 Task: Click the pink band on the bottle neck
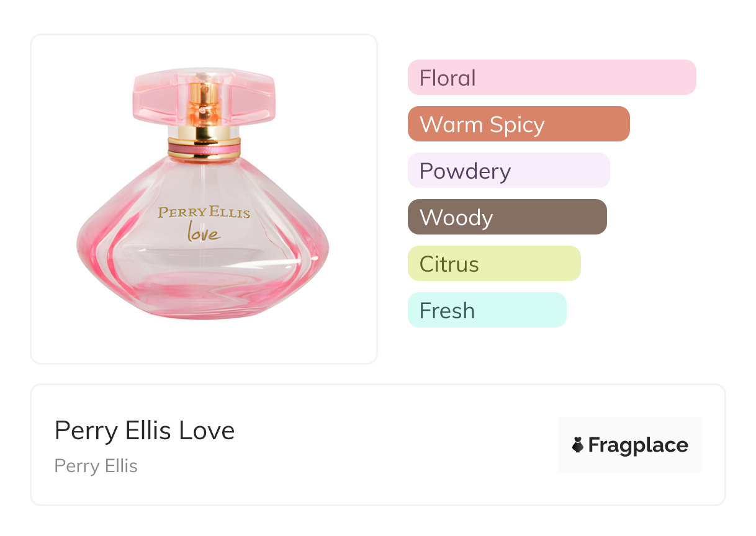coord(204,149)
